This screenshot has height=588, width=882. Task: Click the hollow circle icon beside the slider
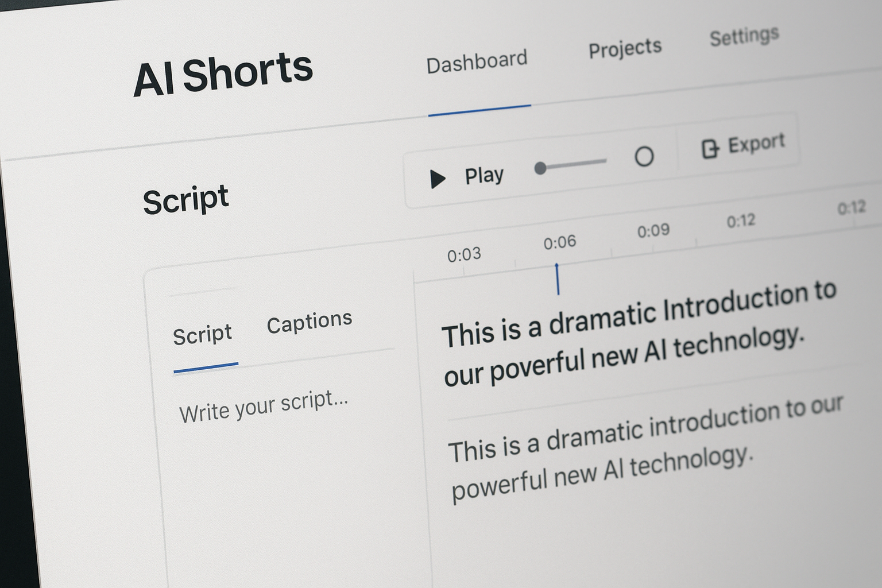pos(644,156)
